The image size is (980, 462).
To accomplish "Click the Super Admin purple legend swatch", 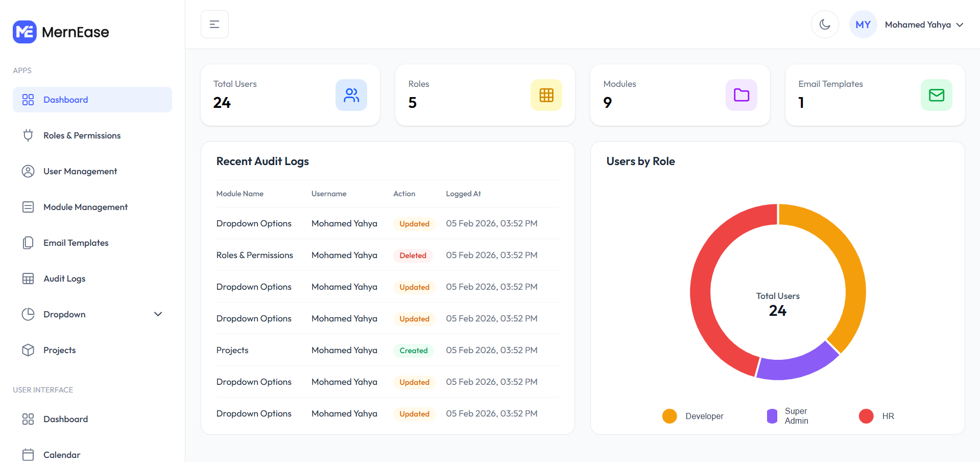I will [772, 416].
